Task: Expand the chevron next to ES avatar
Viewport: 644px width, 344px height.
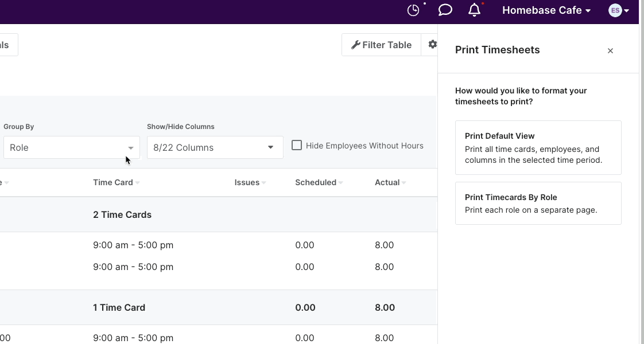Action: coord(627,10)
